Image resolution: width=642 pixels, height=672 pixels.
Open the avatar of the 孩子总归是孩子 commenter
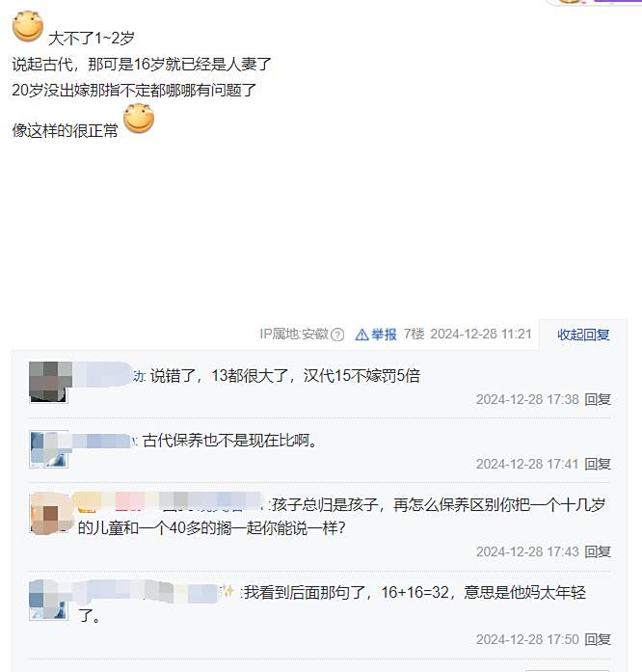pos(48,514)
